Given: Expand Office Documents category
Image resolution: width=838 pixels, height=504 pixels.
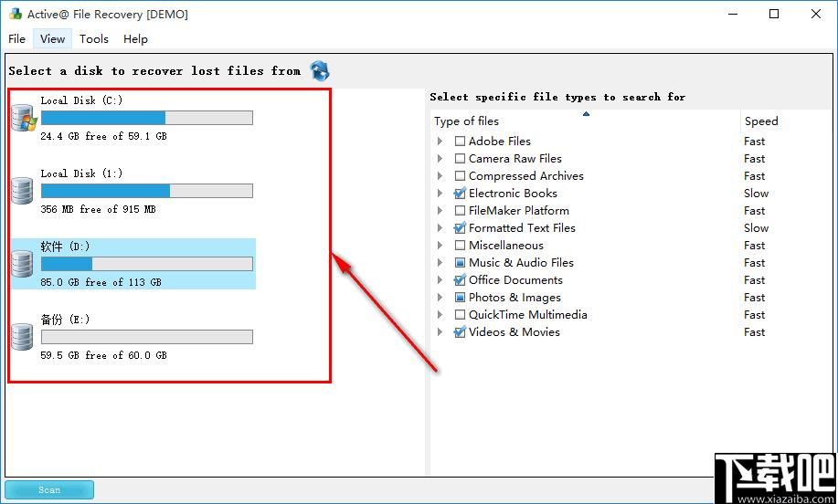Looking at the screenshot, I should point(440,280).
